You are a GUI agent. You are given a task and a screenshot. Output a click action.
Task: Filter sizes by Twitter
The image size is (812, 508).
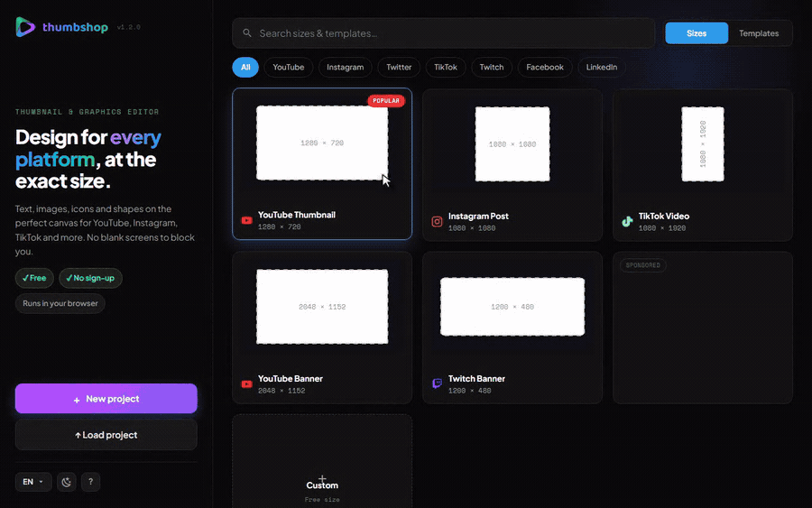399,68
